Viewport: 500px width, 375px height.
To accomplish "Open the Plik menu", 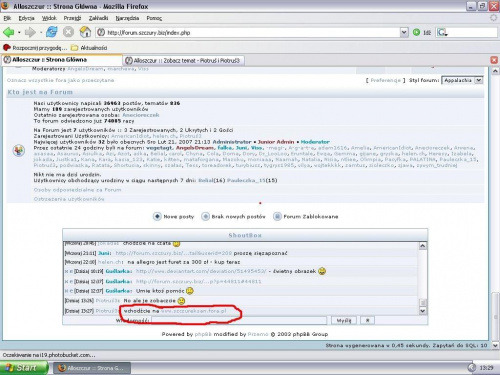I will [x=7, y=18].
